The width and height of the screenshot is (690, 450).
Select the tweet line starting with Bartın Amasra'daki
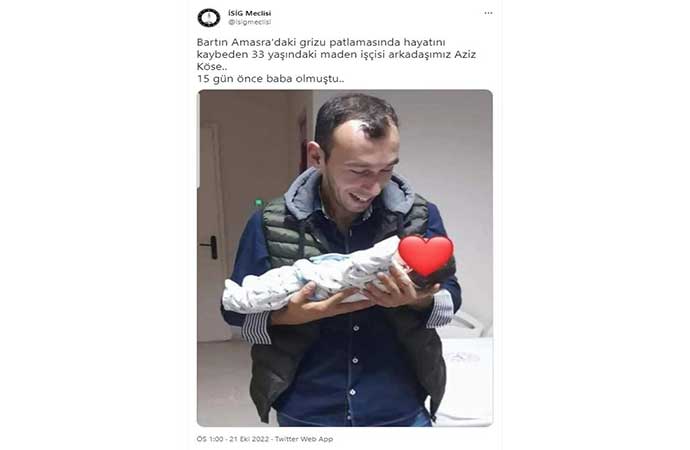[x=321, y=43]
